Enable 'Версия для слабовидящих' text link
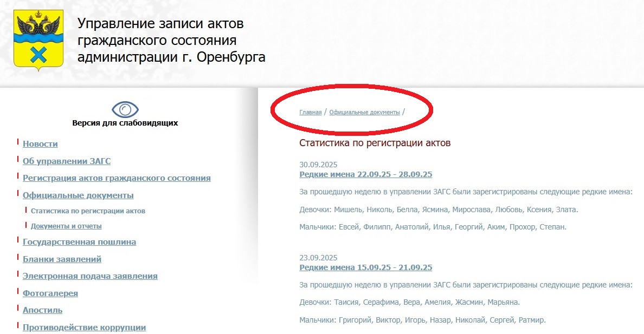Image resolution: width=644 pixels, height=334 pixels. 125,123
